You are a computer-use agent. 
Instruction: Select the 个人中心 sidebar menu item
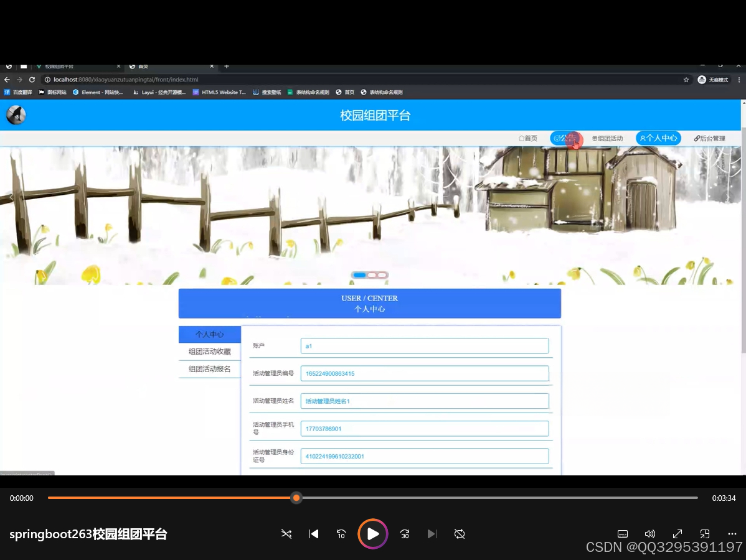[209, 334]
